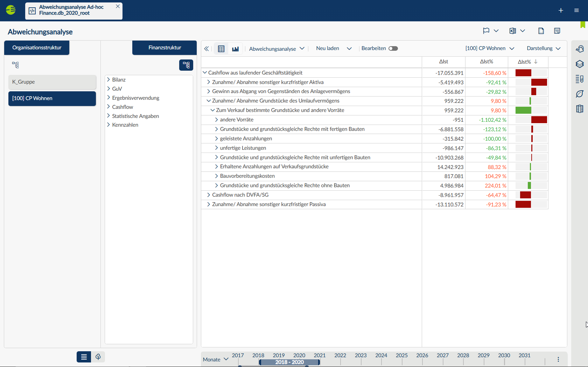Click the undo history sidebar icon
588x367 pixels.
(580, 49)
